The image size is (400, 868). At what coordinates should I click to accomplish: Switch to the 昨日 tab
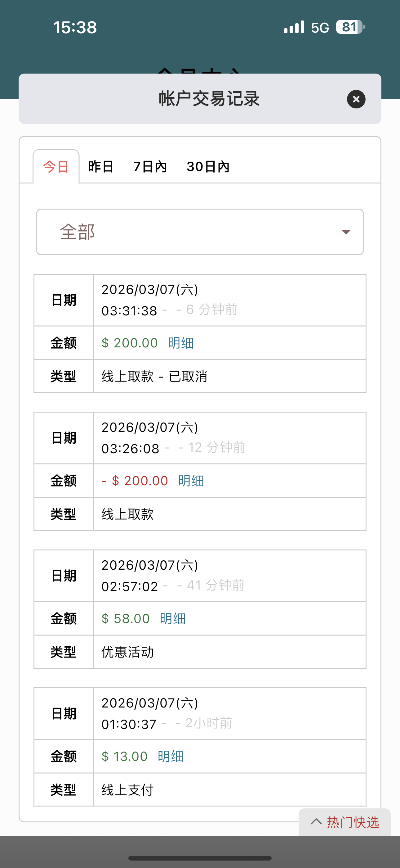101,167
